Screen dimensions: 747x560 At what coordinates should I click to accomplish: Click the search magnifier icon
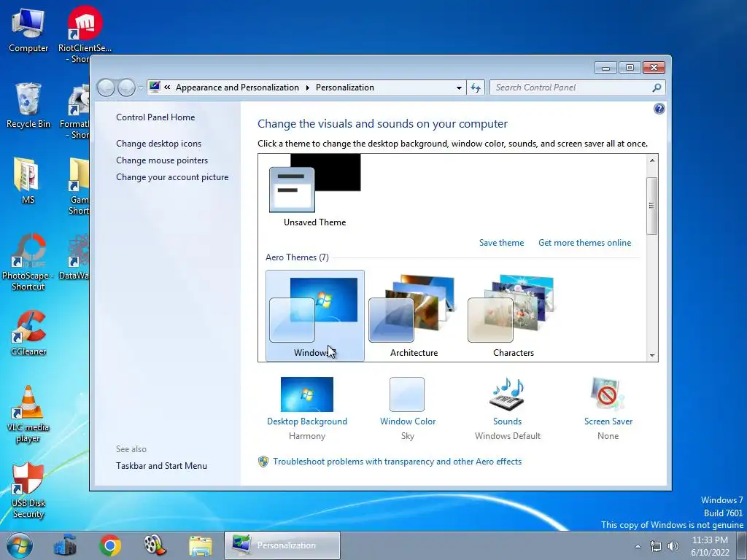click(x=657, y=87)
